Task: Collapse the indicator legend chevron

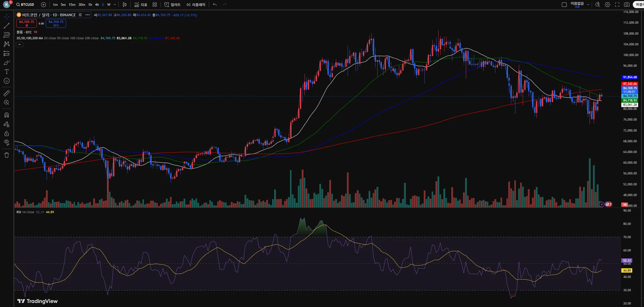Action: [x=19, y=45]
